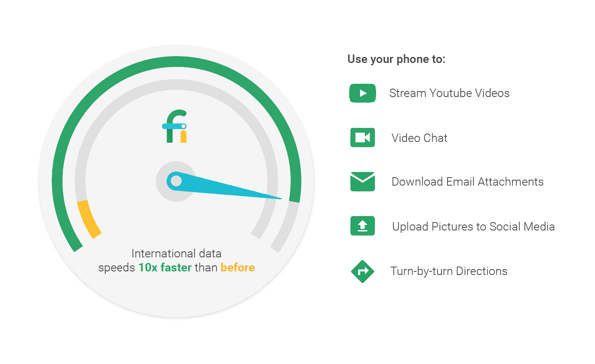Click the needle's center pivot hub

pos(176,181)
